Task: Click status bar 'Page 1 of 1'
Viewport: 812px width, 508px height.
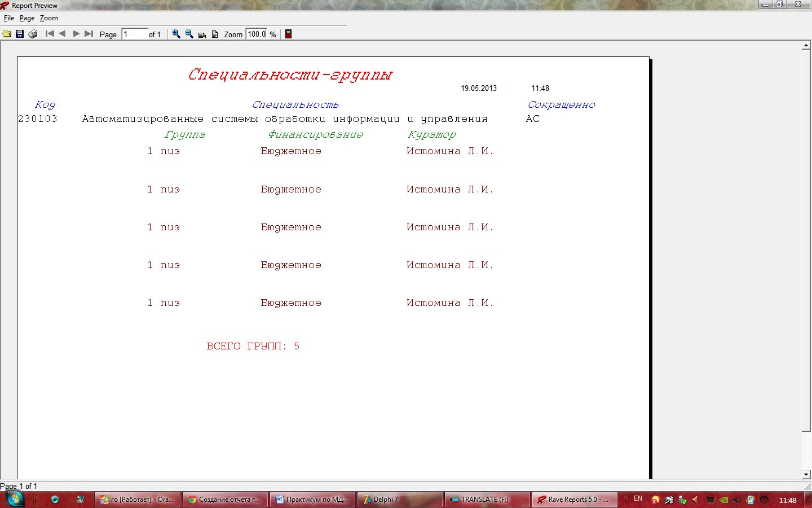Action: pos(19,486)
